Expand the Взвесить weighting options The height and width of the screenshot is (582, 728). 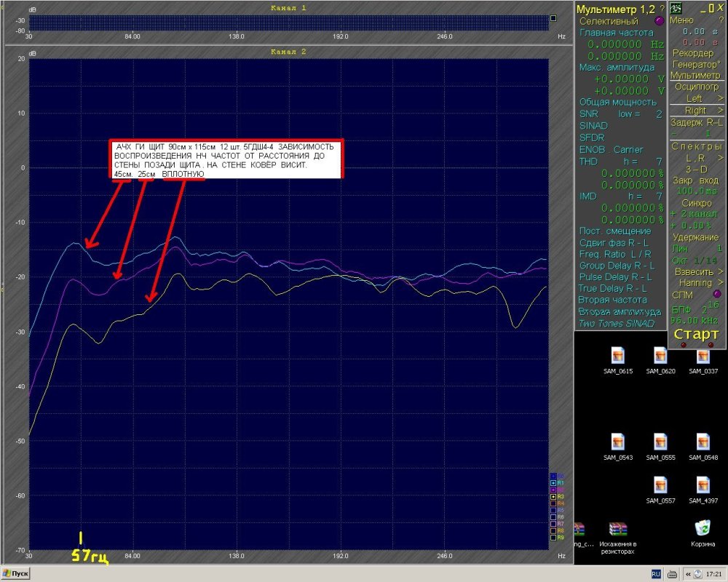[695, 271]
